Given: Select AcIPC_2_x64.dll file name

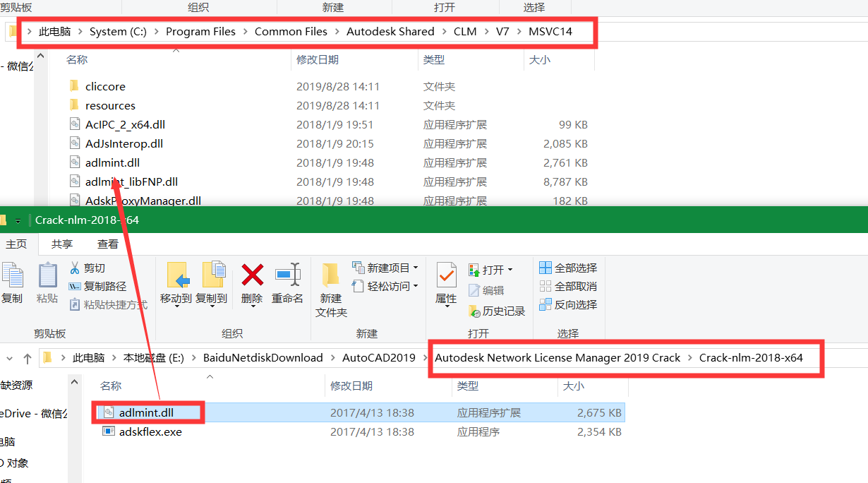Looking at the screenshot, I should [125, 124].
